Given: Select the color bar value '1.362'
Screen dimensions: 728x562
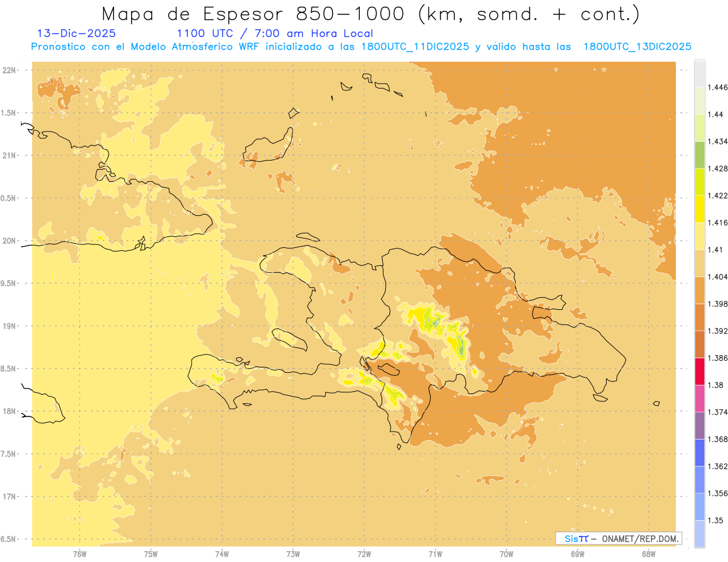Looking at the screenshot, I should coord(718,466).
